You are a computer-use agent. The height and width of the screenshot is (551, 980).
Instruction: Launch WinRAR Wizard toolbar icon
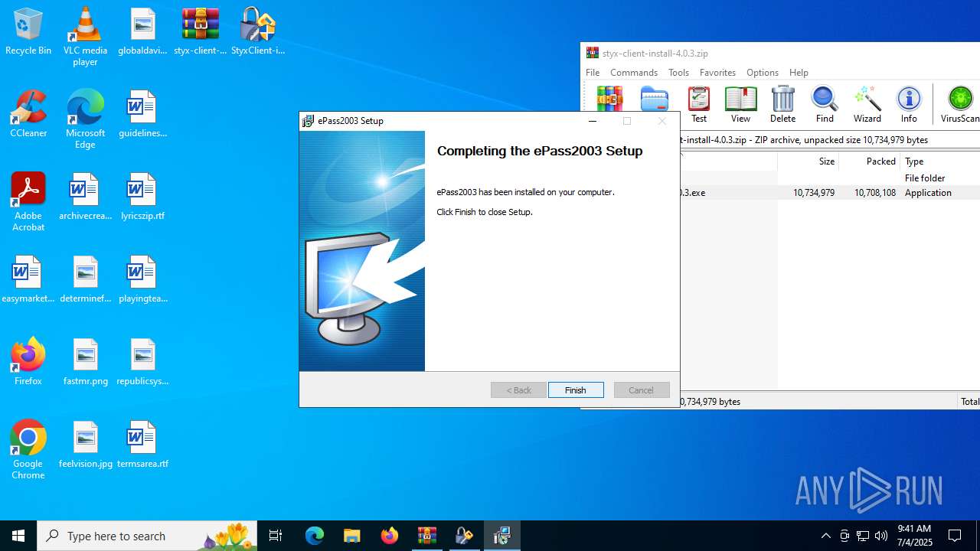coord(867,105)
